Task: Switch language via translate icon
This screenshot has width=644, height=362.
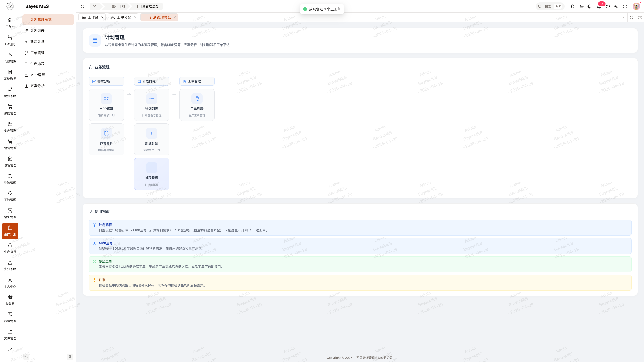Action: 616,6
